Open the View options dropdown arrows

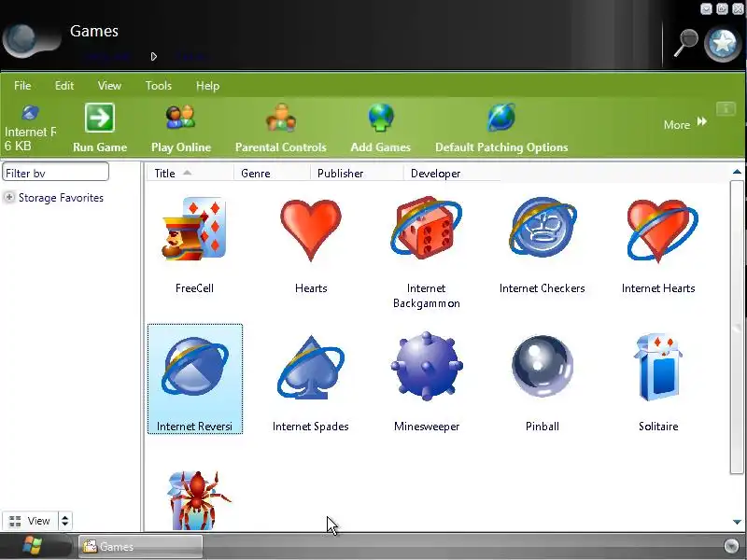click(64, 521)
